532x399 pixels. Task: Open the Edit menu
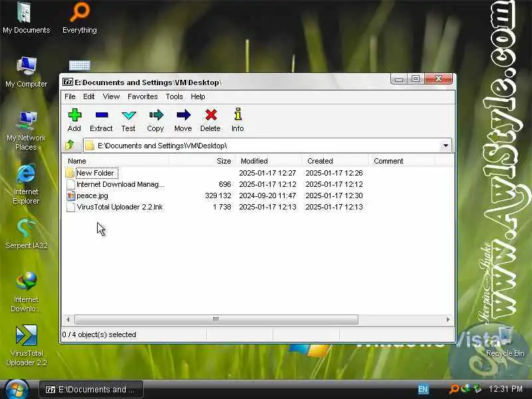89,96
